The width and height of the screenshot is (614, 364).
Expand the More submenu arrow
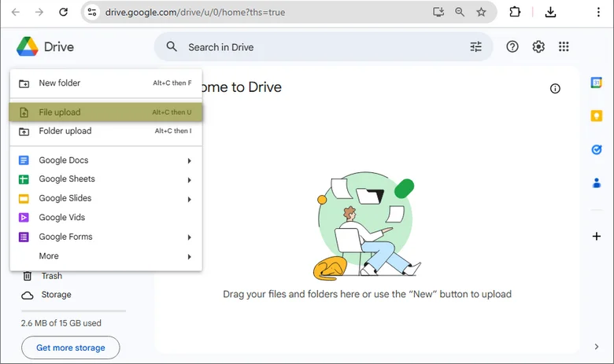coord(189,257)
